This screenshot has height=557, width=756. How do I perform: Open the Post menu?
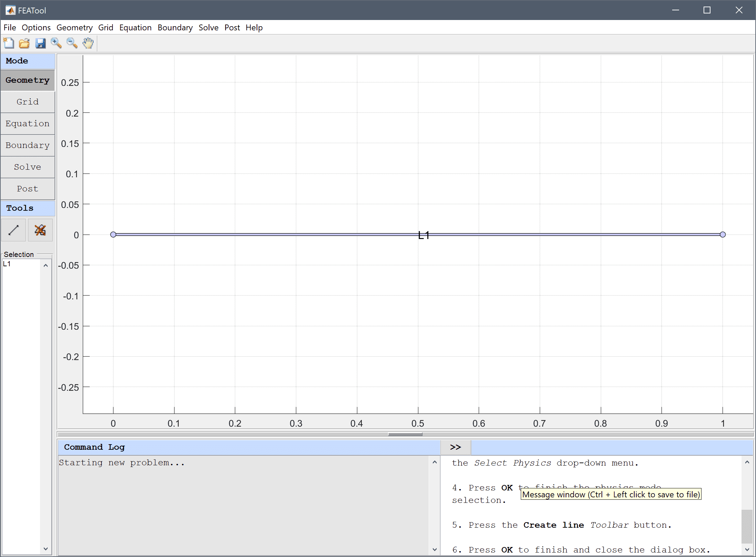pos(232,28)
